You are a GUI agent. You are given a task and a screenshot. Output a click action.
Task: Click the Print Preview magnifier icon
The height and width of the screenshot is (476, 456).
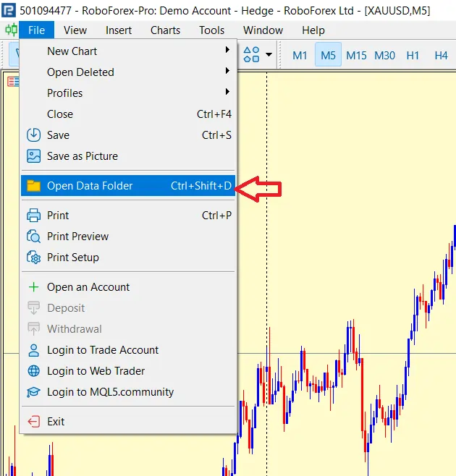point(33,236)
